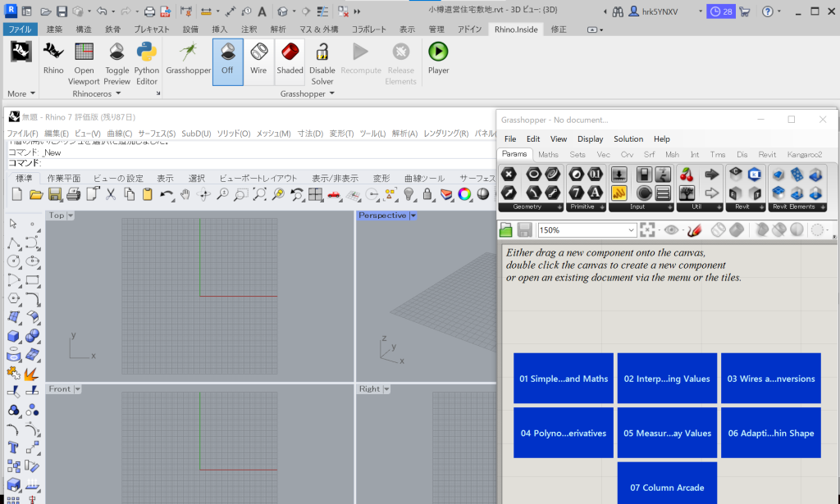Image resolution: width=840 pixels, height=504 pixels.
Task: Open file using Rhino's folder icon
Action: coord(36,194)
